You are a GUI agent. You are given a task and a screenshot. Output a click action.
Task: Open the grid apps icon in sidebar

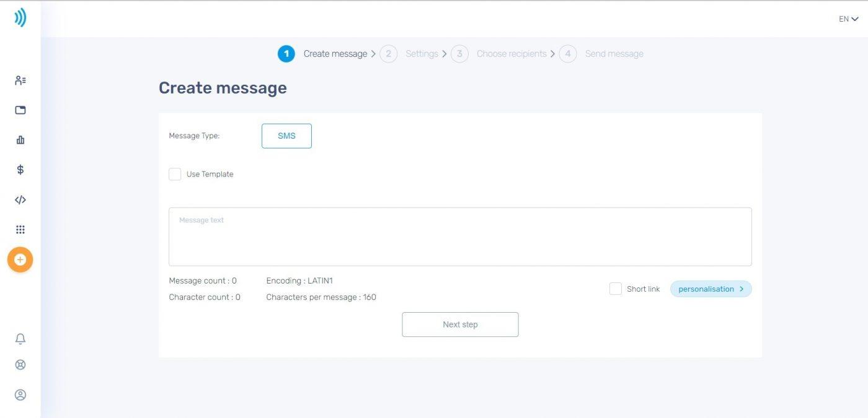pos(20,230)
